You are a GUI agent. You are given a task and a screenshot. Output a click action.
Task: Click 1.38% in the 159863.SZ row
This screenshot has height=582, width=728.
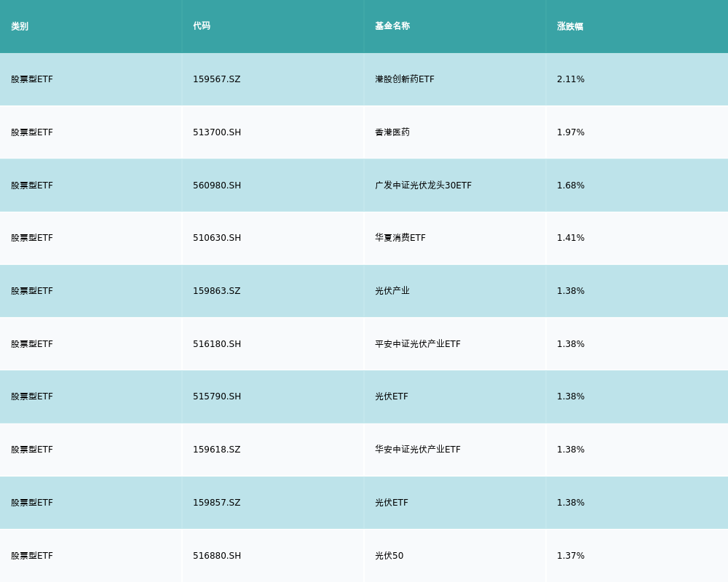pyautogui.click(x=571, y=291)
